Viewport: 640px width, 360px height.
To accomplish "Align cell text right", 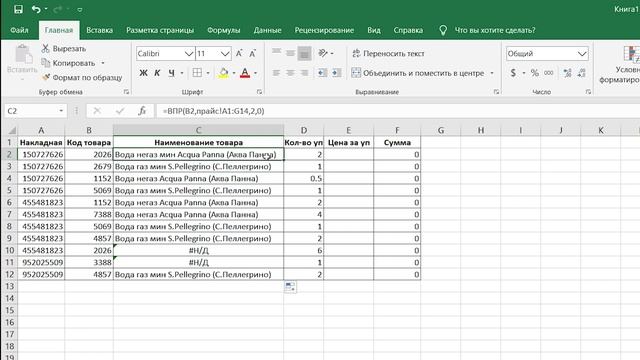I will 304,73.
